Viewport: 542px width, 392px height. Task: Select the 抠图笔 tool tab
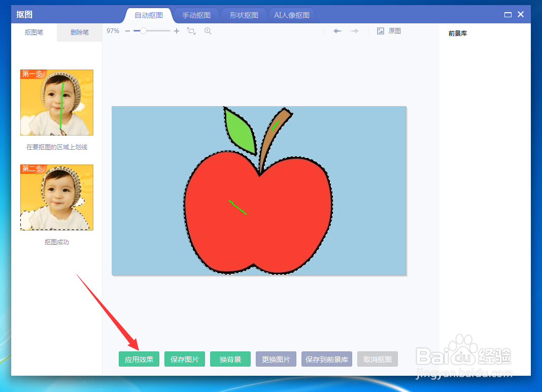(34, 32)
